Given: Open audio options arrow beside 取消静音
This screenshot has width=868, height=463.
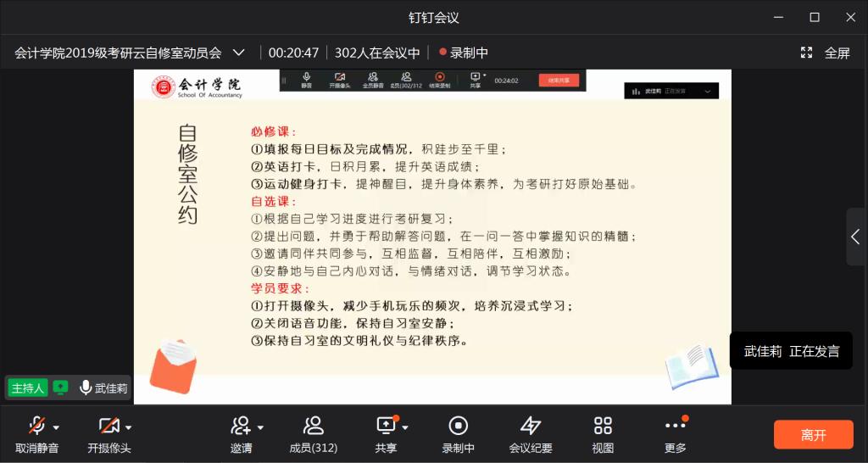Looking at the screenshot, I should click(57, 427).
